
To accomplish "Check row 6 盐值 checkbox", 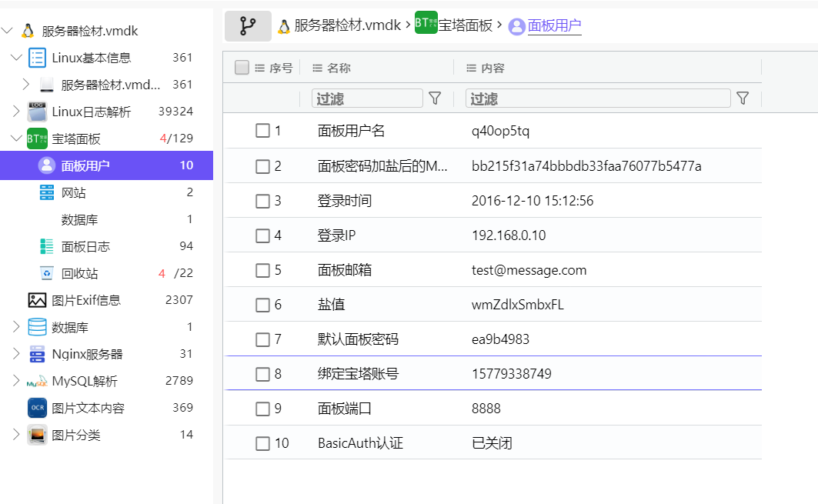I will click(x=262, y=305).
